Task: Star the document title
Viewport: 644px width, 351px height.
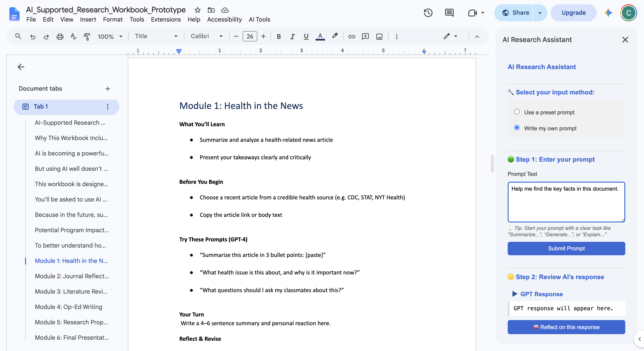Action: click(x=197, y=10)
